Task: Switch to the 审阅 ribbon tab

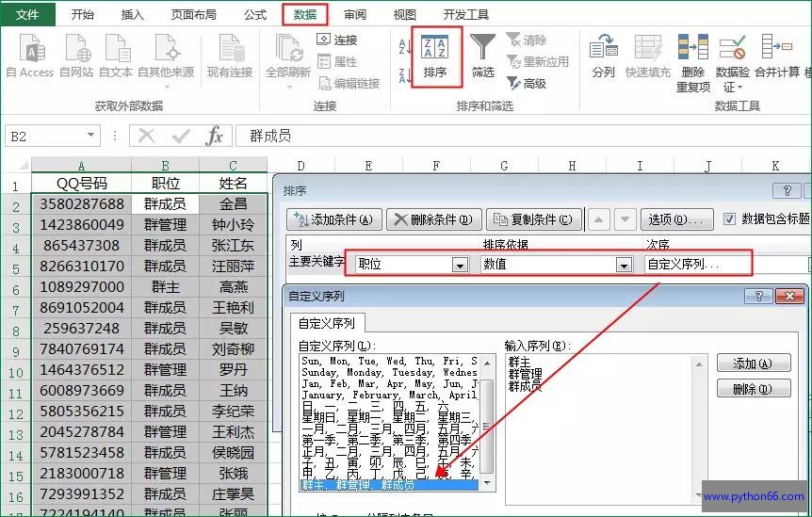Action: [355, 14]
